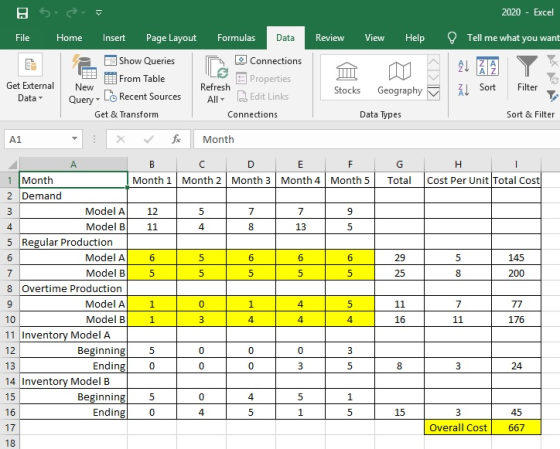Click the Redo arrow icon
The image size is (560, 449).
point(71,13)
